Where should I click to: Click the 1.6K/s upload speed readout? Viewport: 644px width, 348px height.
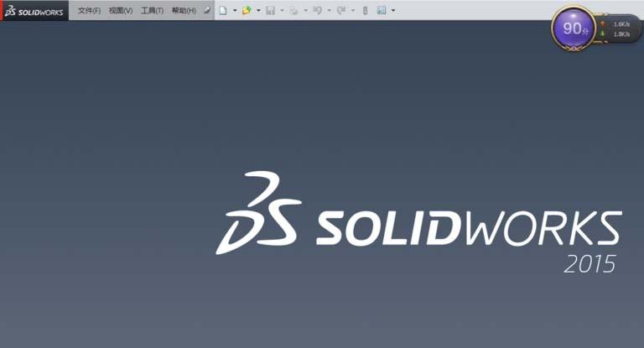click(621, 24)
